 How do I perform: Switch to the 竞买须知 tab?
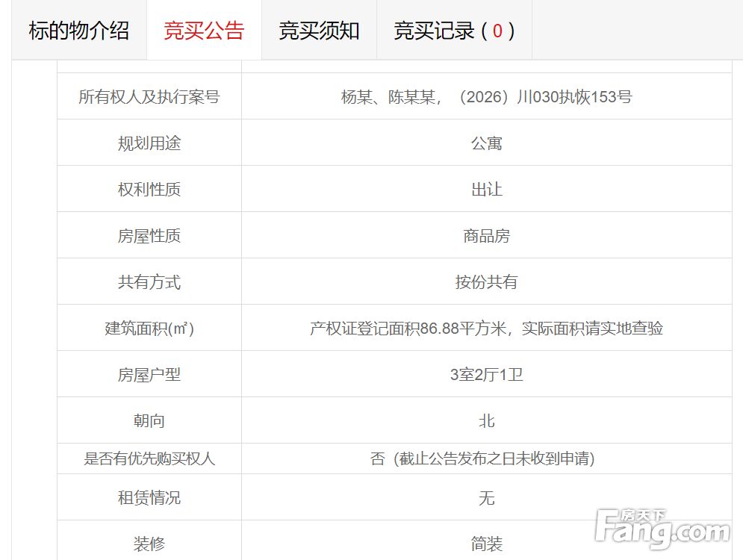pyautogui.click(x=320, y=31)
